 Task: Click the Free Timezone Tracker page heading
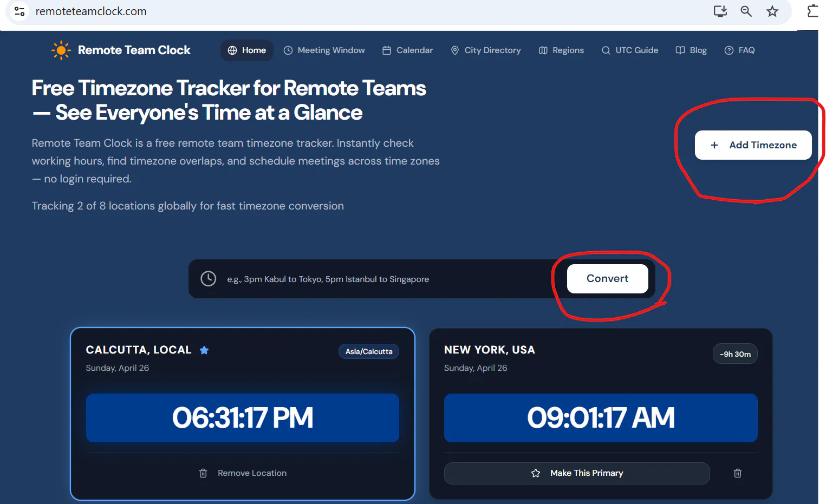click(x=229, y=100)
